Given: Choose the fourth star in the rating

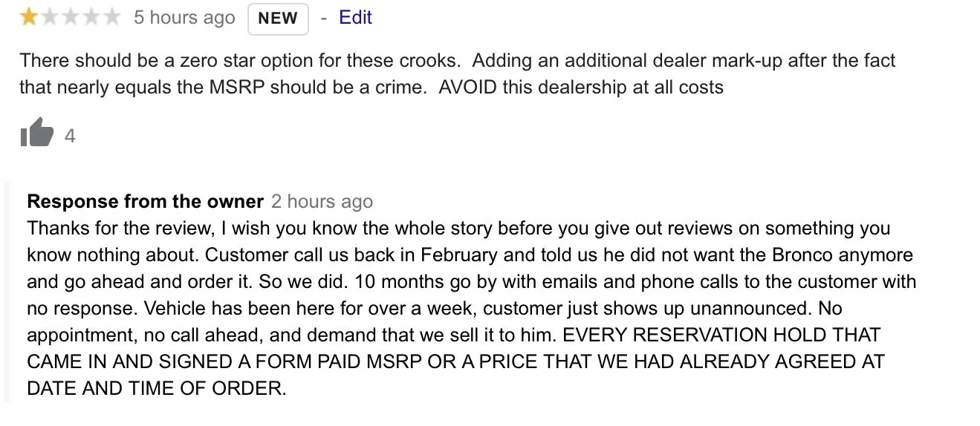Looking at the screenshot, I should (x=91, y=17).
